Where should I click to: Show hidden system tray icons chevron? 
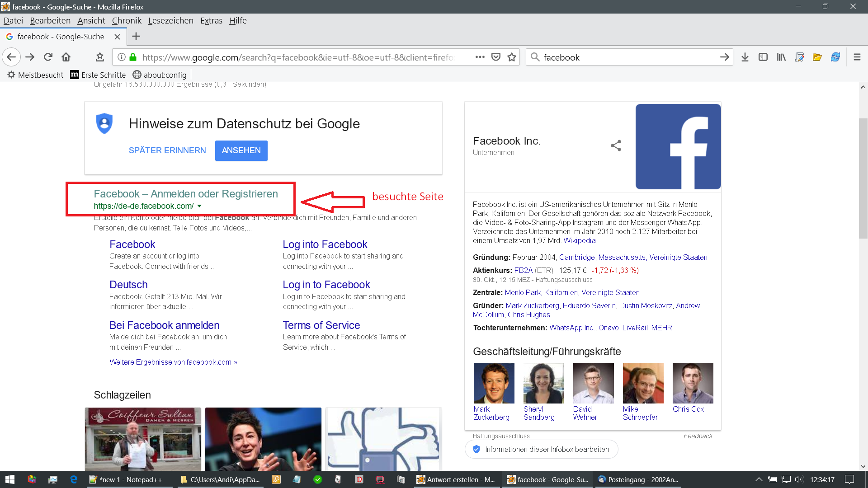pyautogui.click(x=759, y=479)
